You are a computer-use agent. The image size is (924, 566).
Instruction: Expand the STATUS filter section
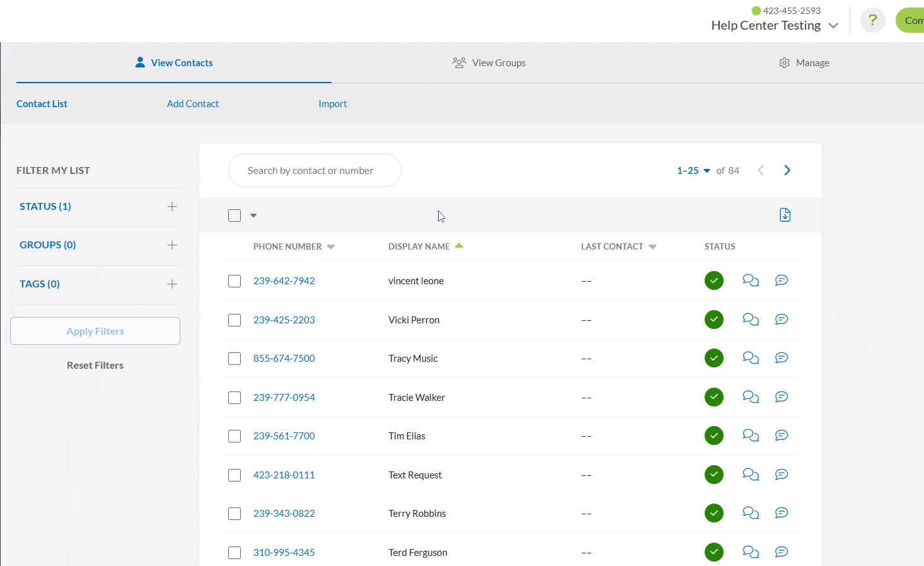172,207
